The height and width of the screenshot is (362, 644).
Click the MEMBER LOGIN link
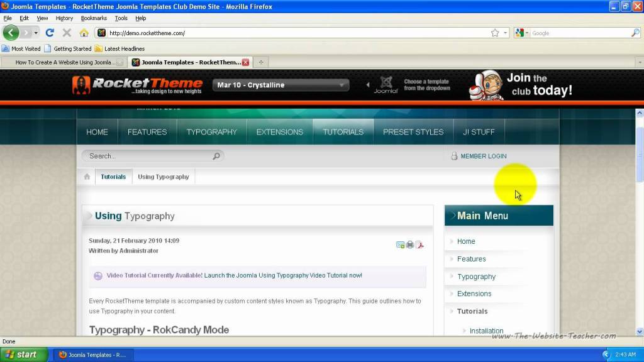pyautogui.click(x=483, y=156)
